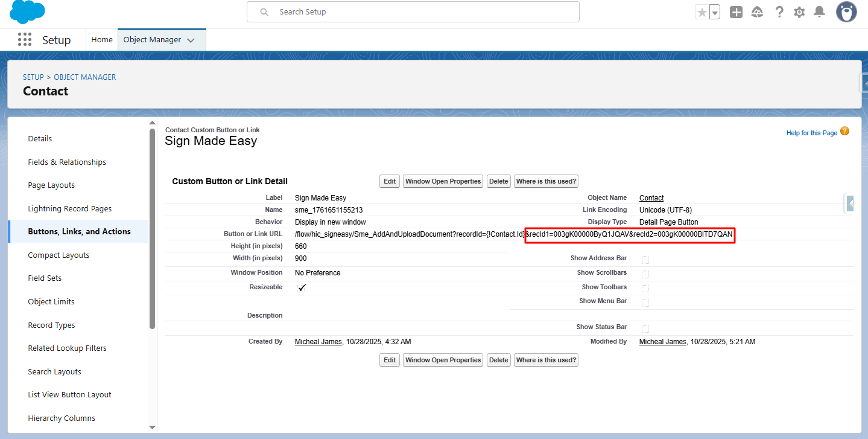This screenshot has width=868, height=439.
Task: Open the Help question mark icon
Action: 779,12
